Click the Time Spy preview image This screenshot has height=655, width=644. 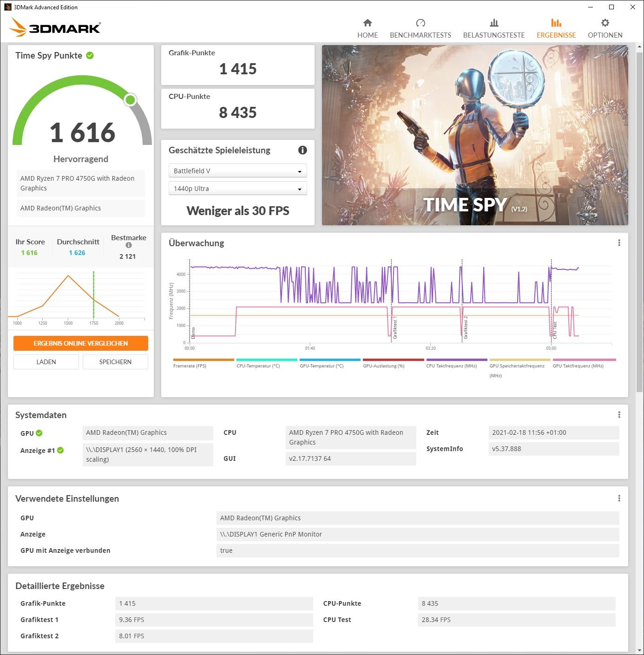click(475, 135)
